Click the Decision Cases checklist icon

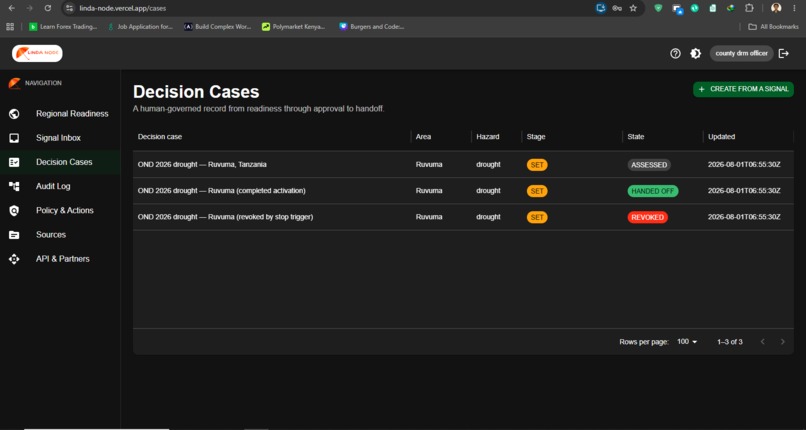[x=14, y=162]
